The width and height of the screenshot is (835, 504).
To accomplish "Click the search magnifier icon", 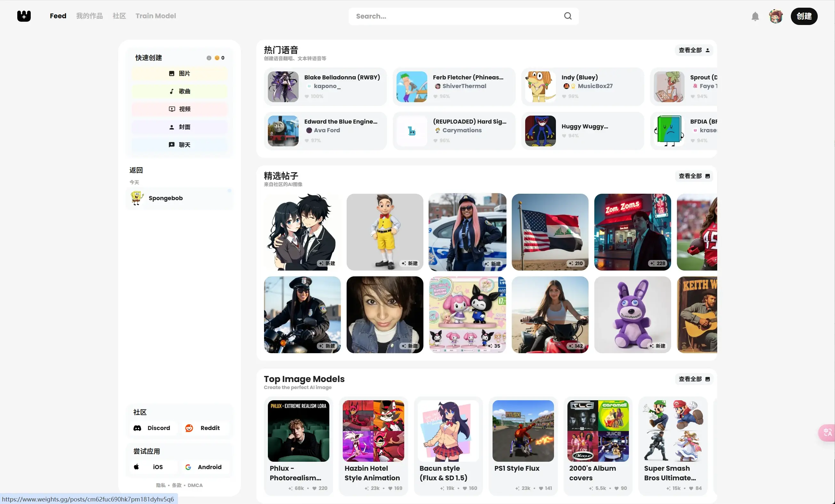I will click(x=568, y=16).
